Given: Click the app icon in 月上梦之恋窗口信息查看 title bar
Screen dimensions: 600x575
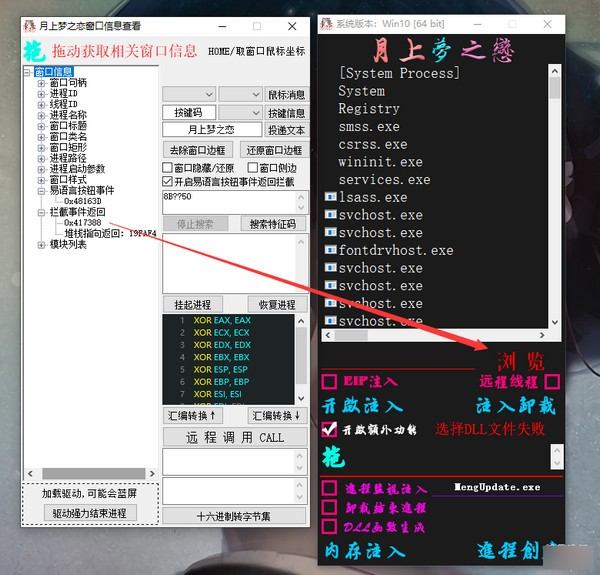Looking at the screenshot, I should (x=29, y=26).
